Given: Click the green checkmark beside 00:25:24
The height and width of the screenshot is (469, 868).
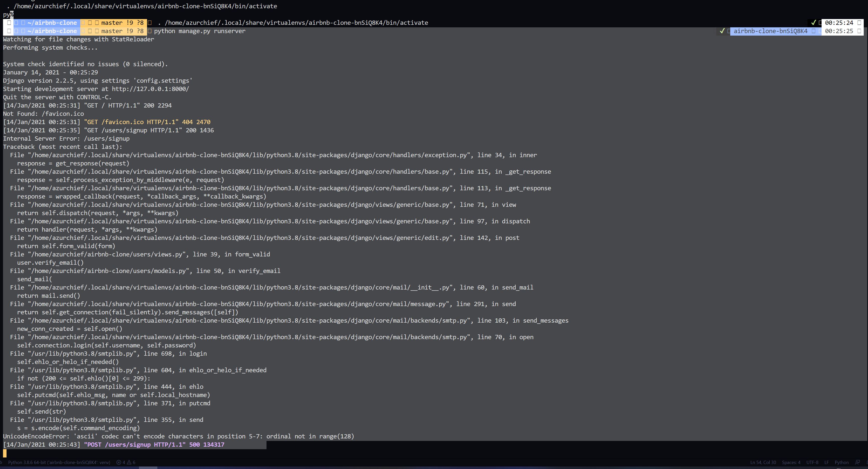Looking at the screenshot, I should [x=813, y=23].
